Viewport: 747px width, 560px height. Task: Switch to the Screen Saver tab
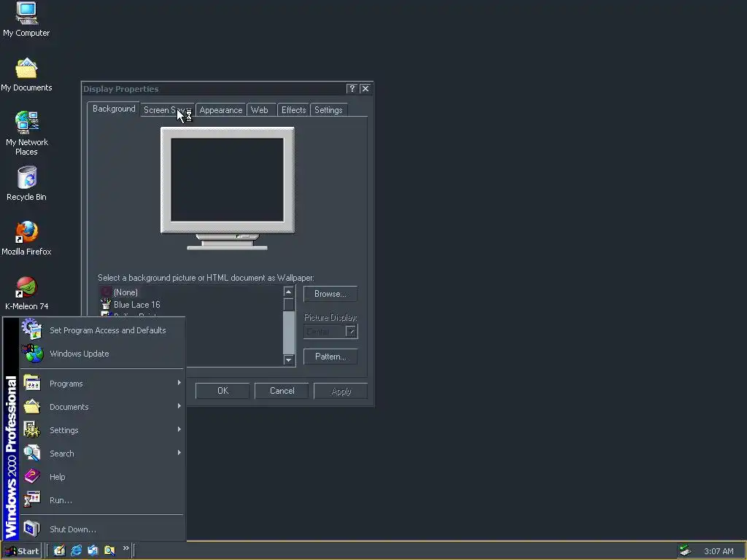point(167,110)
